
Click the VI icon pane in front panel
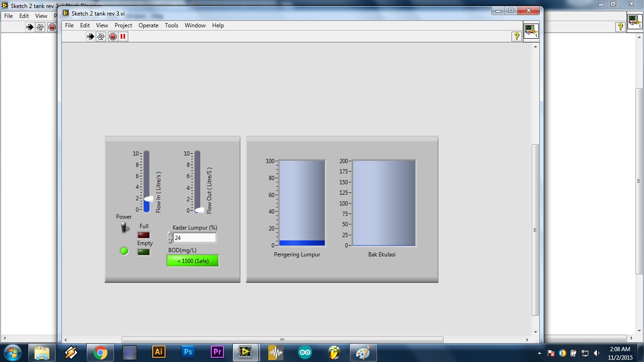point(531,31)
